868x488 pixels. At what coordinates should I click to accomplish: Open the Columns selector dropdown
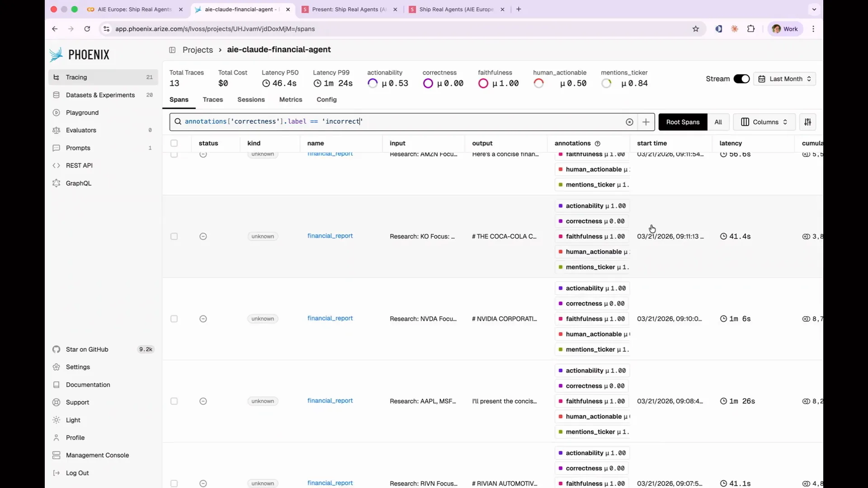764,122
